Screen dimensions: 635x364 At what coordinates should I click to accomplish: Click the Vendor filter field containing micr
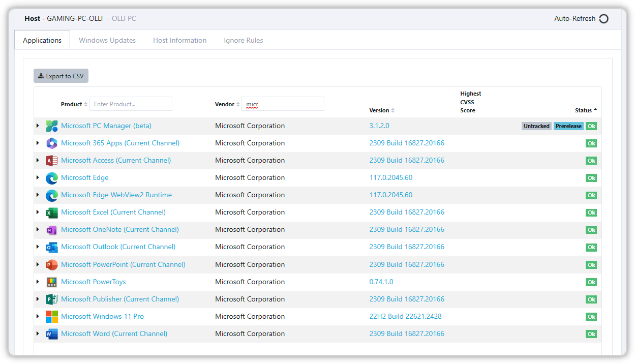pos(283,104)
